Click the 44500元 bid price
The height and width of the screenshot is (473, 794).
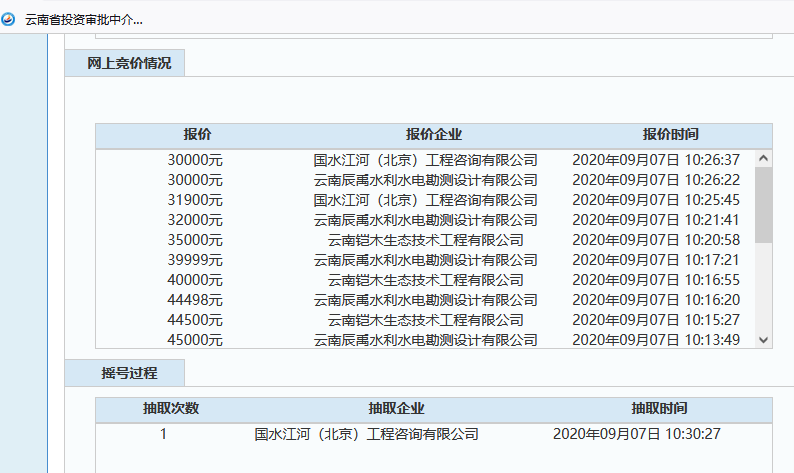195,320
